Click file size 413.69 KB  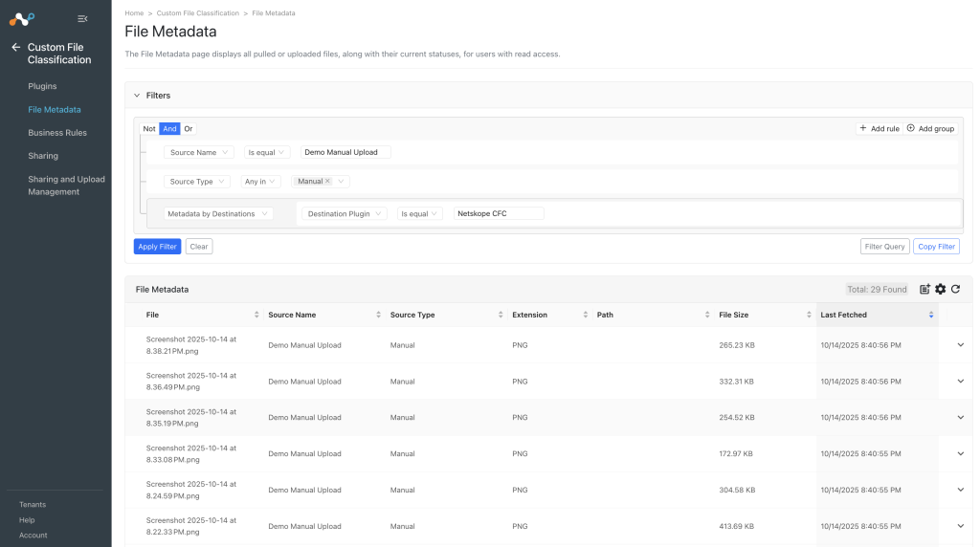pos(736,526)
